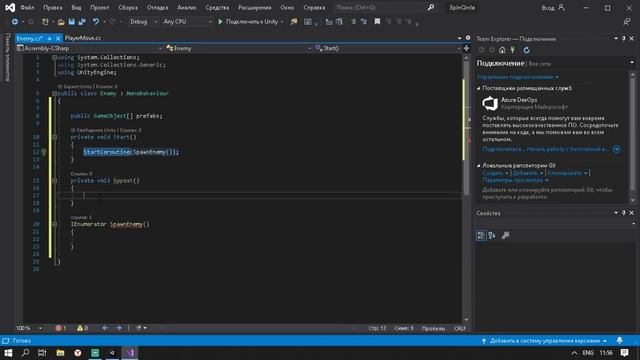The image size is (640, 360).
Task: Toggle auto-hide pin on Team Explorer panel
Action: click(x=623, y=38)
